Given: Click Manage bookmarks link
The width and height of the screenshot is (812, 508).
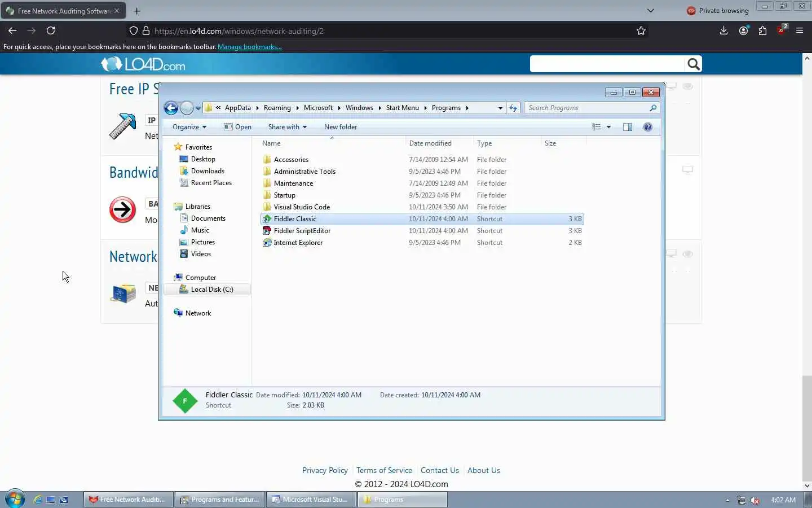Looking at the screenshot, I should point(250,47).
